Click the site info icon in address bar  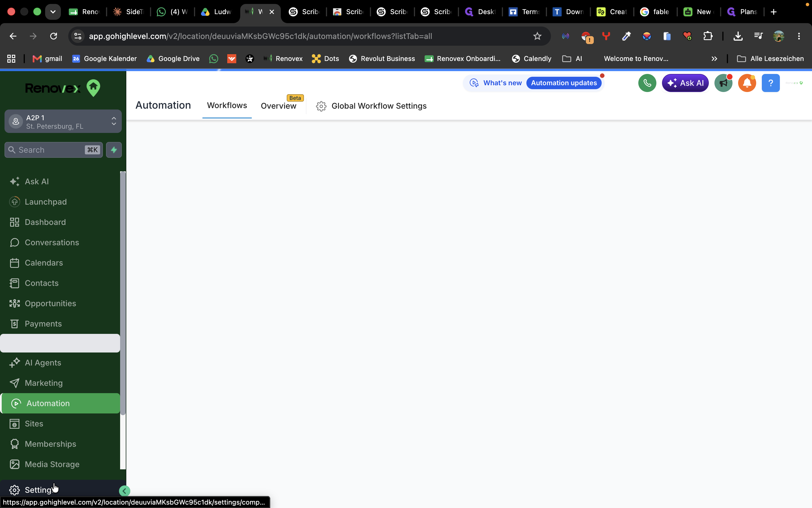tap(78, 36)
